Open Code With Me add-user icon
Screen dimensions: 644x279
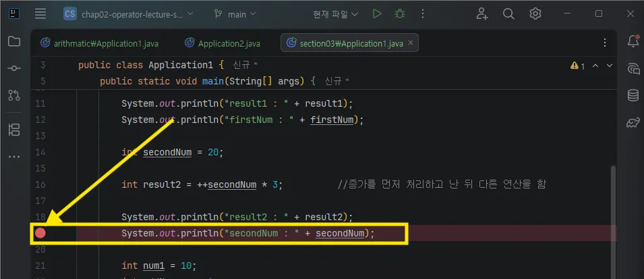pyautogui.click(x=482, y=14)
